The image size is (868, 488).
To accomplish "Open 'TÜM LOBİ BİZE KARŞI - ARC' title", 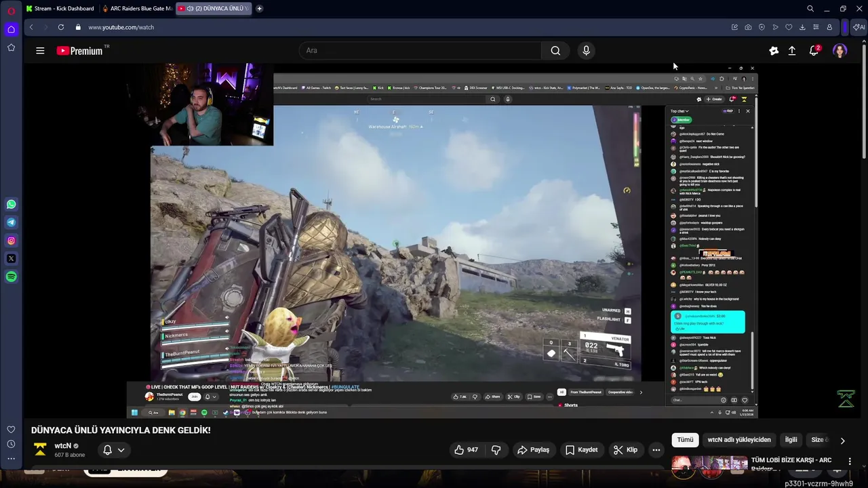I will 791,464.
